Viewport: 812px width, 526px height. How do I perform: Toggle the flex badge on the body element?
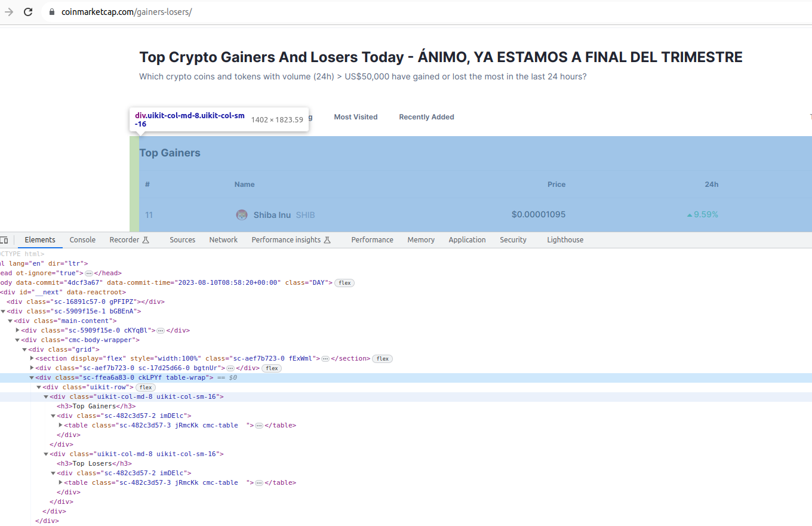click(345, 282)
